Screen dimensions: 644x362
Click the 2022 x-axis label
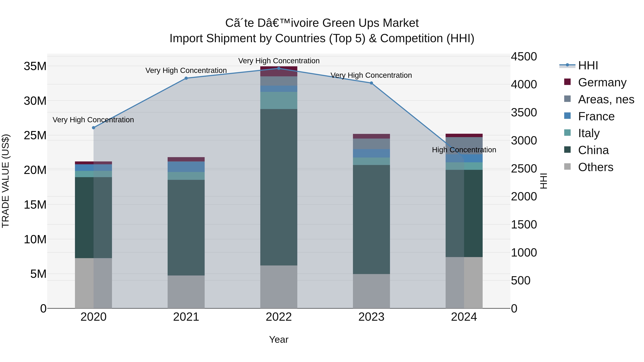click(279, 317)
